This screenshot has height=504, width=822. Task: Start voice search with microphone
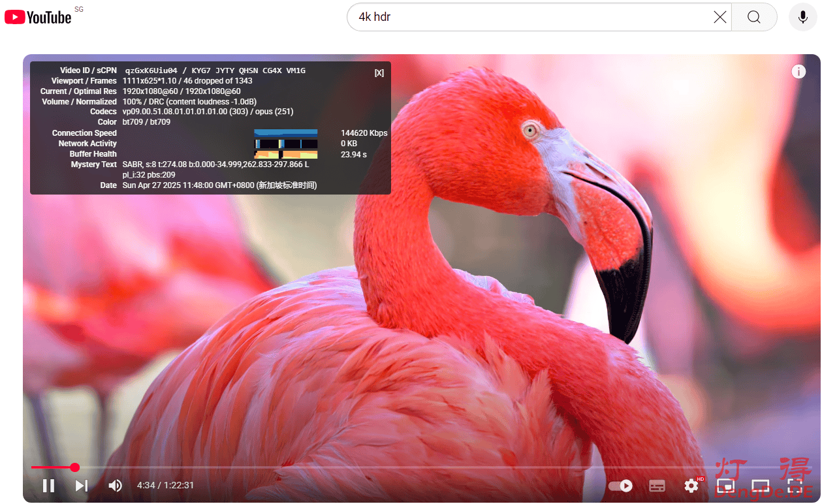coord(802,17)
